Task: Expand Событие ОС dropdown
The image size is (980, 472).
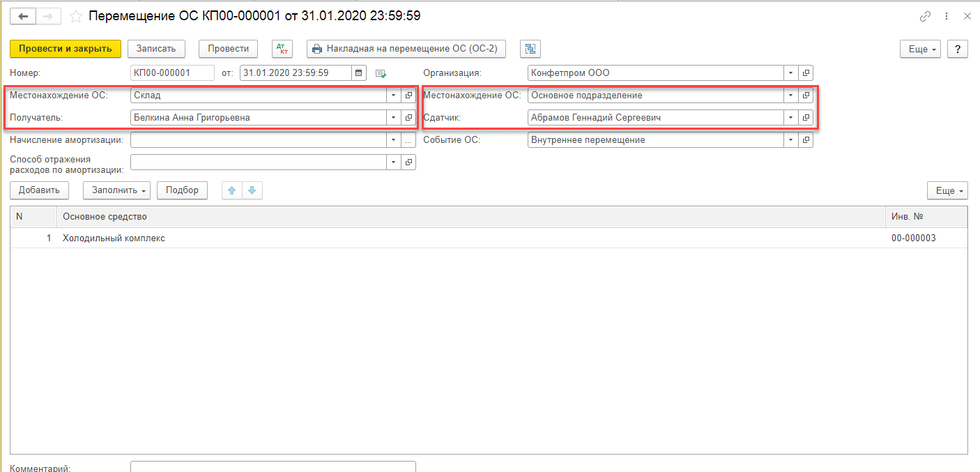Action: point(791,140)
